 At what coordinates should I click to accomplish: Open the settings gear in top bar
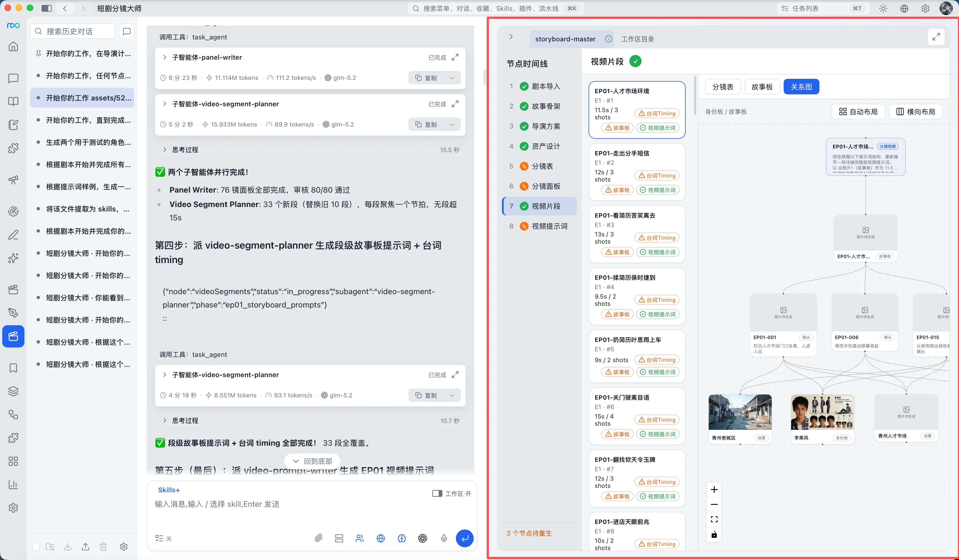pyautogui.click(x=925, y=8)
